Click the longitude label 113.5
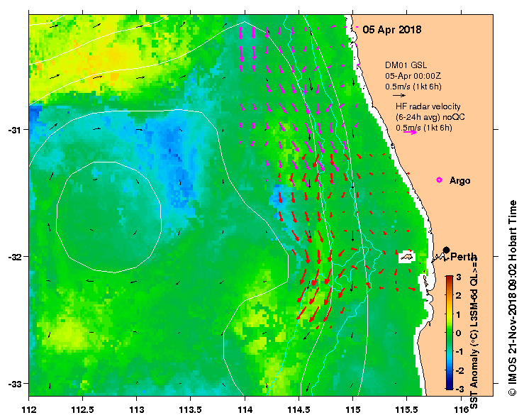 [191, 409]
